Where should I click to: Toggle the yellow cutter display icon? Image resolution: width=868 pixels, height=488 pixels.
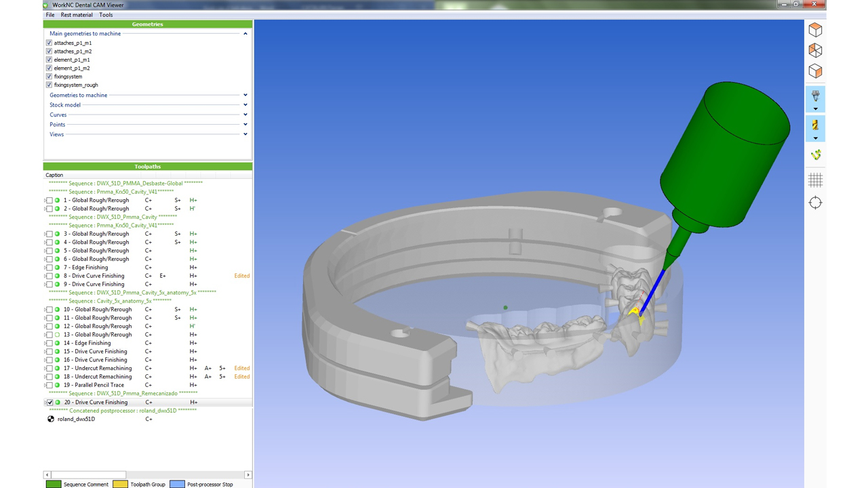point(815,125)
